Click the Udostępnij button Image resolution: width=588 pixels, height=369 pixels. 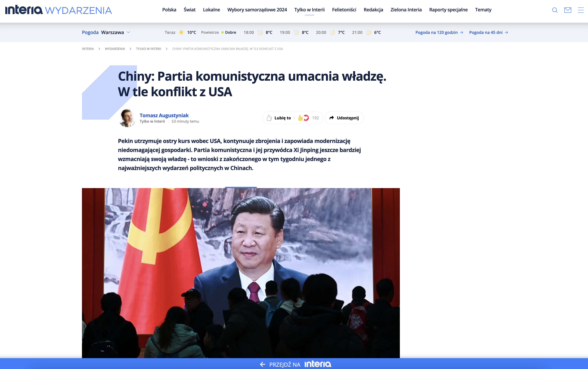click(344, 118)
